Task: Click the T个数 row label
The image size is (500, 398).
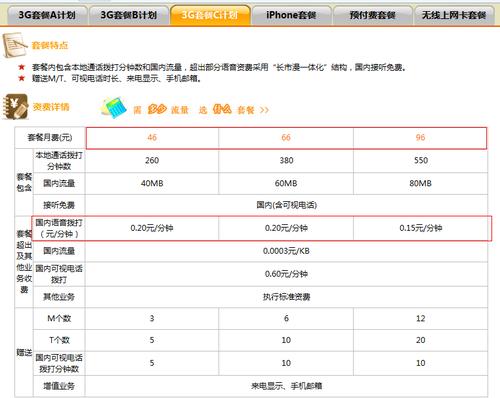Action: tap(59, 340)
